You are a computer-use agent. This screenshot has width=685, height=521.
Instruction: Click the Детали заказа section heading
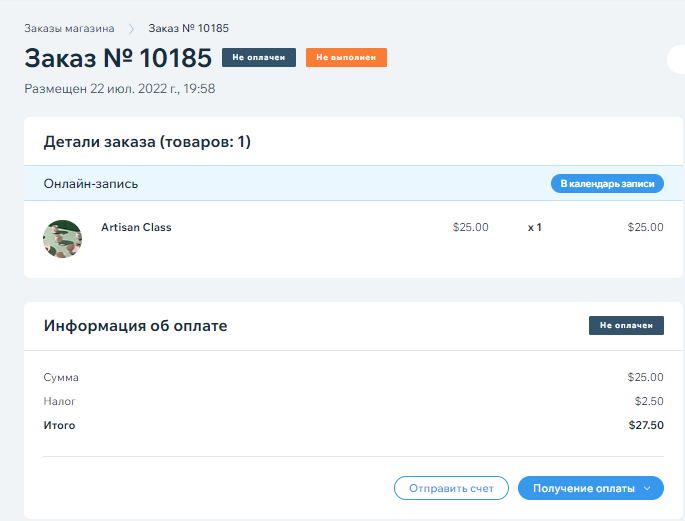[147, 142]
